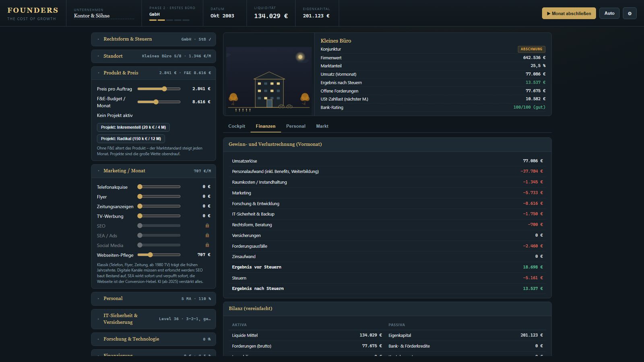
Task: Go to the Markt tab
Action: click(x=322, y=126)
